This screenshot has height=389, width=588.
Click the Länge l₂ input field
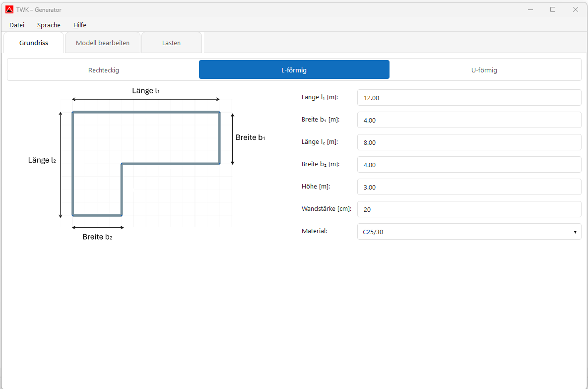pos(468,142)
